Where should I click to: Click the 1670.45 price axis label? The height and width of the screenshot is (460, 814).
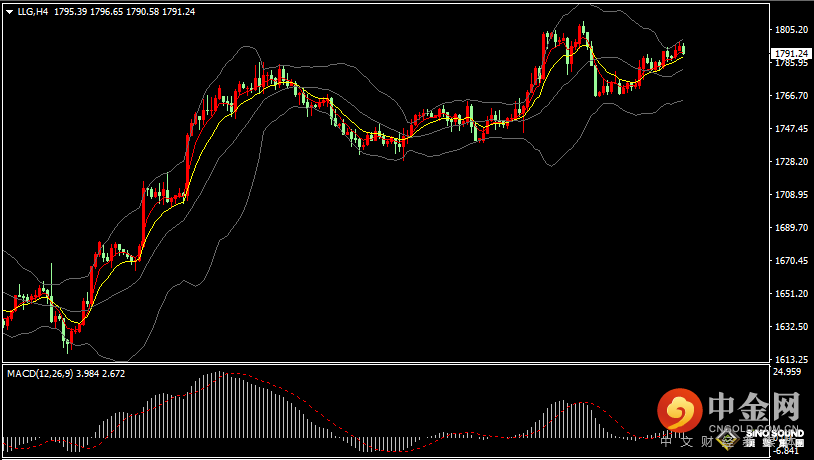coord(790,261)
